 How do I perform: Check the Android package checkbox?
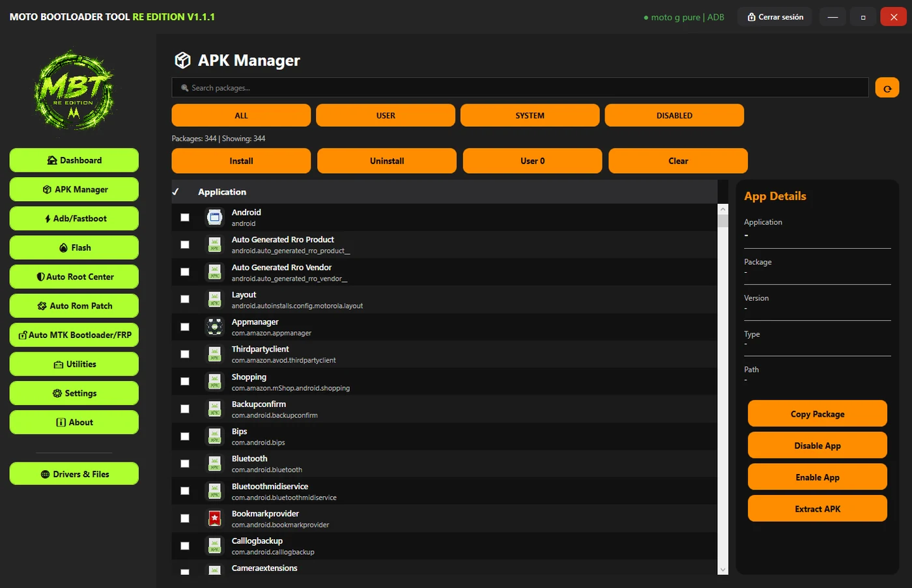pyautogui.click(x=185, y=217)
